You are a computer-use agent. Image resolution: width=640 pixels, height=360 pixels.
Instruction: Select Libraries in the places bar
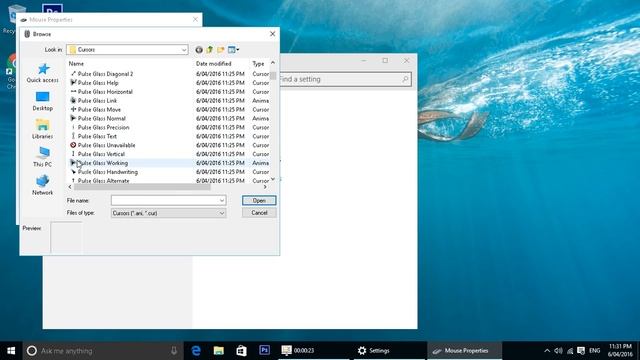coord(42,129)
